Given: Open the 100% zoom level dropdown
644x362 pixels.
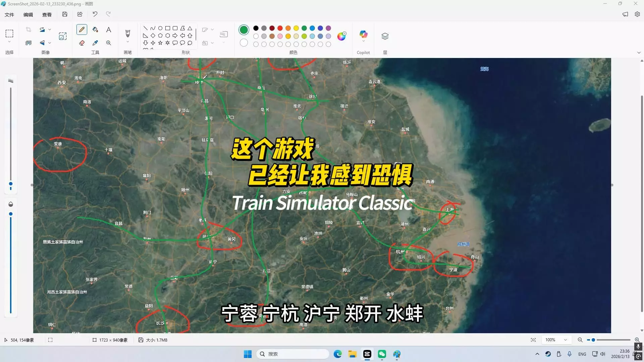Looking at the screenshot, I should click(x=566, y=340).
